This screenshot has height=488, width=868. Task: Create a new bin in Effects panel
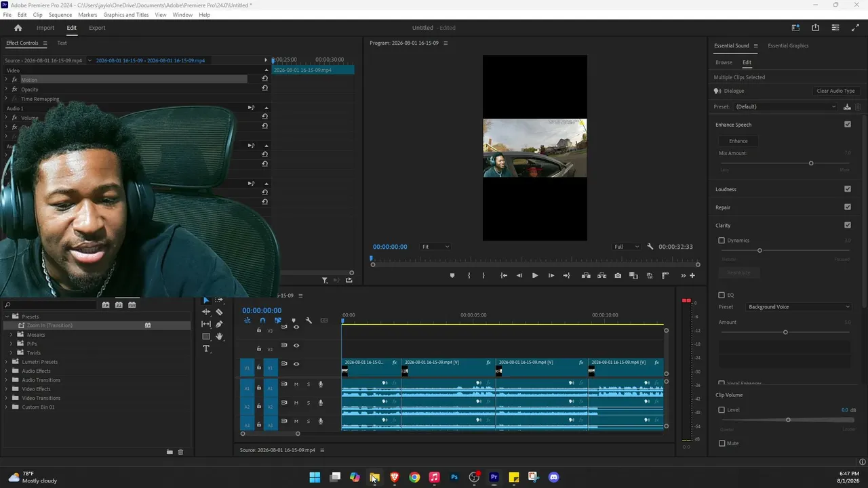pyautogui.click(x=170, y=452)
